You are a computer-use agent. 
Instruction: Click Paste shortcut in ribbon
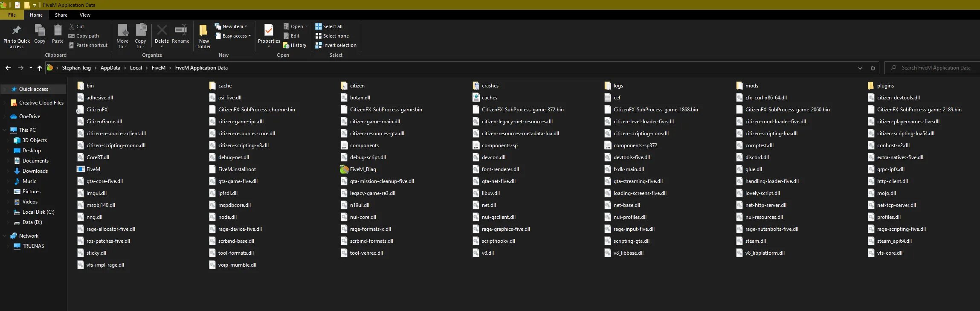(88, 45)
